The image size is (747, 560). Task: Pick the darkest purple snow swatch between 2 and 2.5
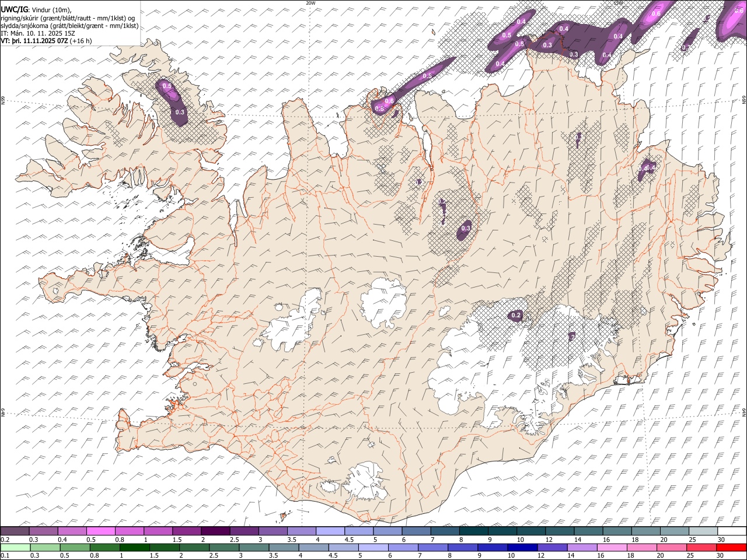tap(215, 531)
